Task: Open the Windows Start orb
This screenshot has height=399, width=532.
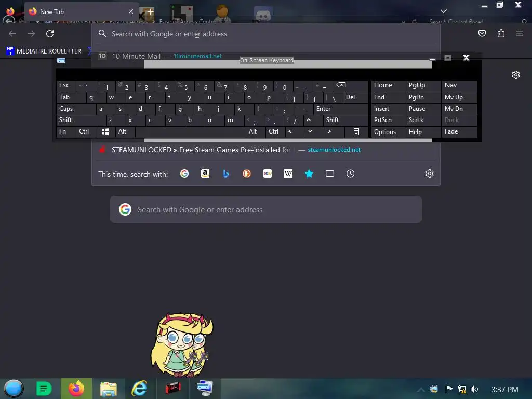Action: (14, 389)
